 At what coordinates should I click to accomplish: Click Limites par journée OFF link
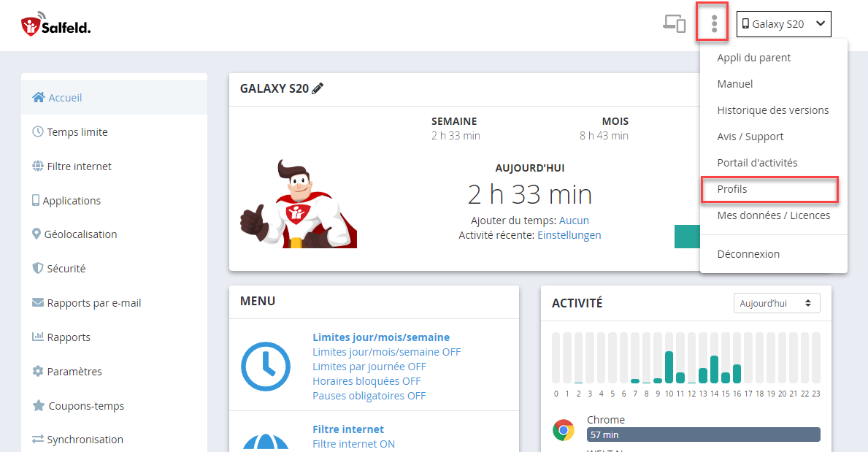369,367
